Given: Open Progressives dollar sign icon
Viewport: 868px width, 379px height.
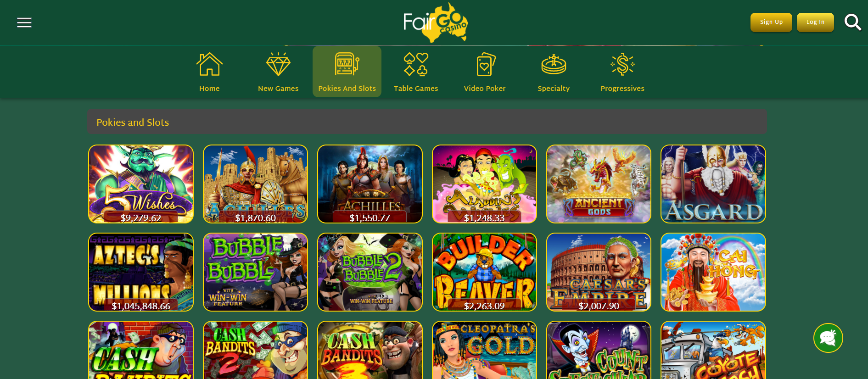Looking at the screenshot, I should 622,64.
